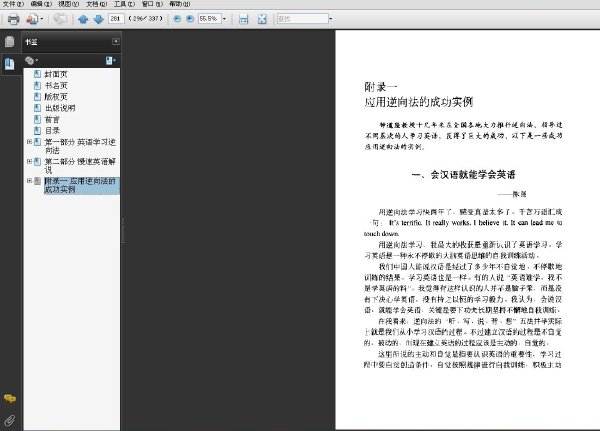
Task: Select the 出版说明 bookmark
Action: (x=60, y=108)
